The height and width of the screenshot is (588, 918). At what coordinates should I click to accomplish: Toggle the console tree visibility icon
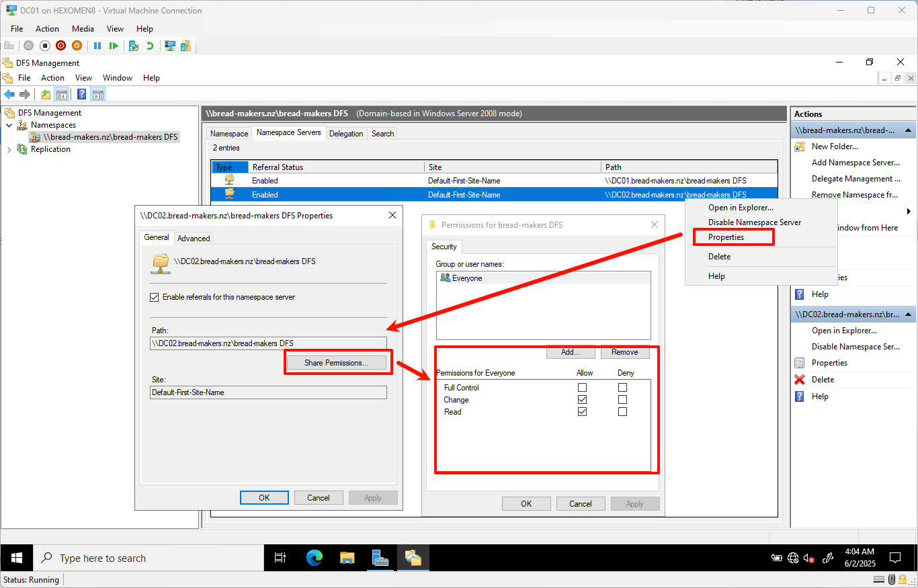click(x=61, y=93)
